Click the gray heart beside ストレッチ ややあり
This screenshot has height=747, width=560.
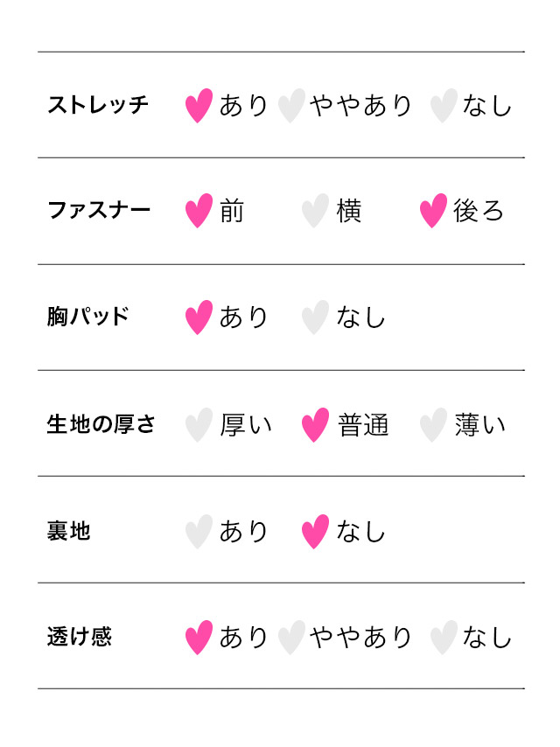(291, 105)
